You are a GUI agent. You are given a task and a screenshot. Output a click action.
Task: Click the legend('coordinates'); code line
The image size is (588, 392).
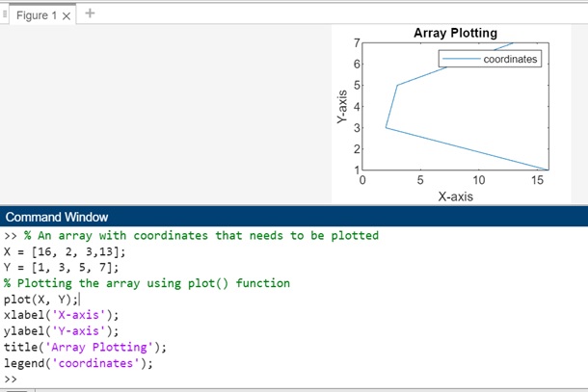pos(78,364)
